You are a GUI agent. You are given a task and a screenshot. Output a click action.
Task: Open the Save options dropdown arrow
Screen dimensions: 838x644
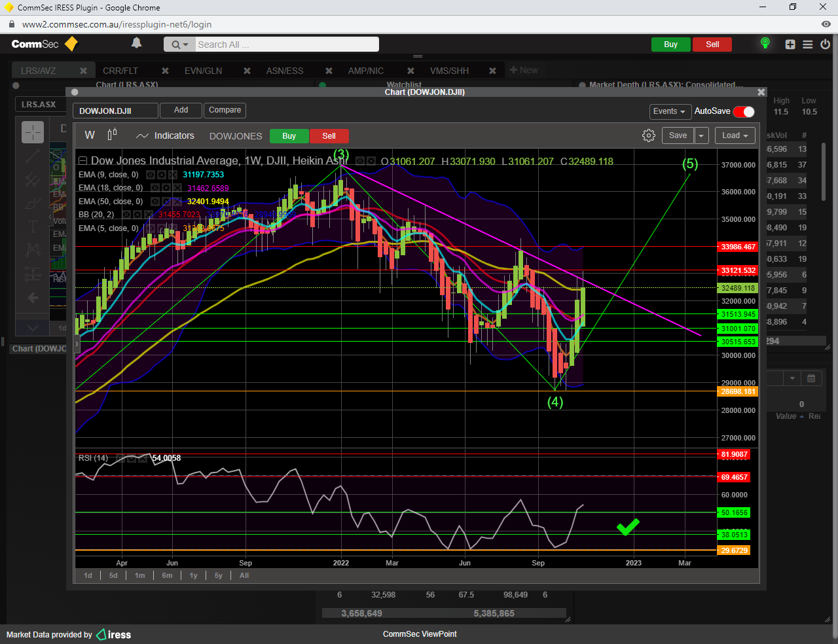701,135
